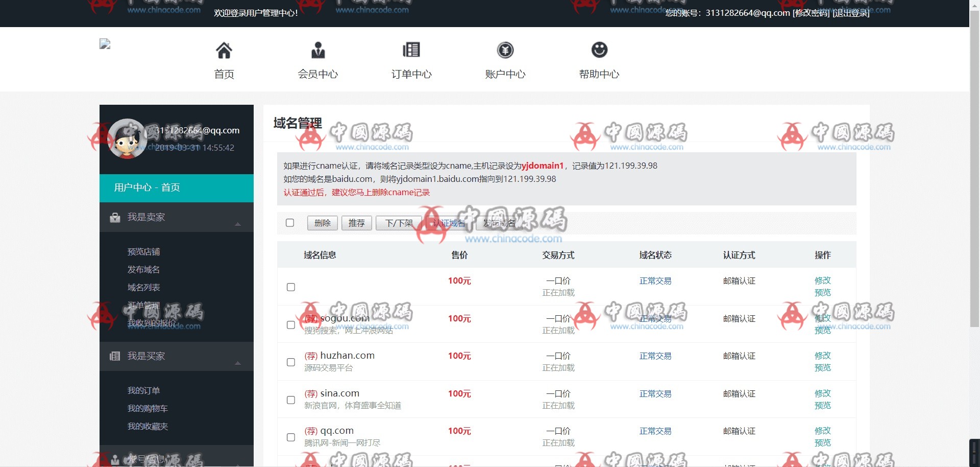The image size is (980, 467).
Task: Click the smiley face 帮助中心 icon
Action: pyautogui.click(x=599, y=51)
